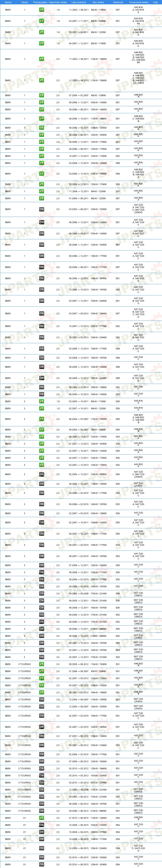Select date range 02.2008 -> 02.2010
Screen dimensions: 162x868
pos(79,754)
